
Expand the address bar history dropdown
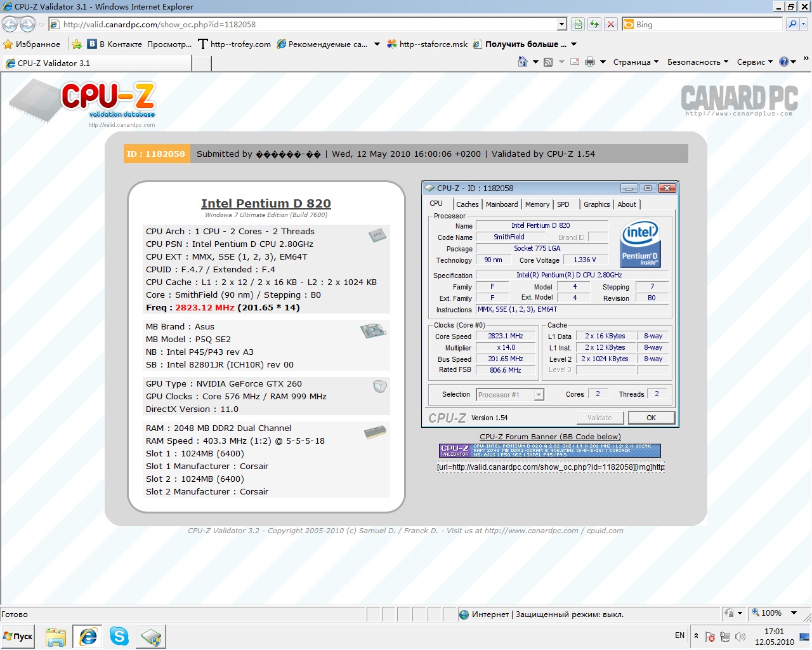[x=561, y=24]
